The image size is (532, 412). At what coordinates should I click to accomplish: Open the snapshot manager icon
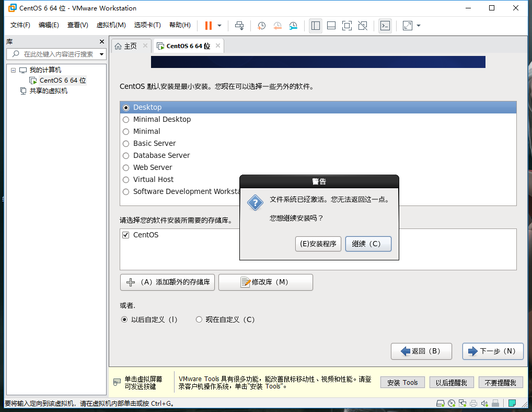coord(294,26)
